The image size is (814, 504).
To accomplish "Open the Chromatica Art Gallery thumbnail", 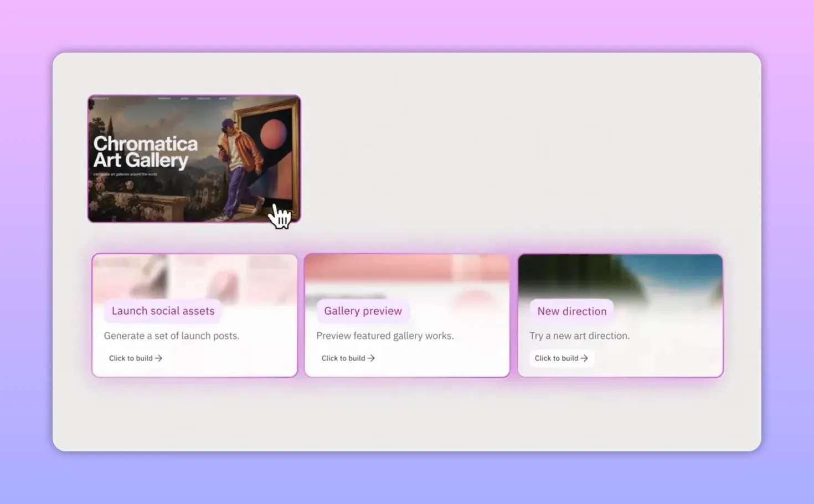I will click(x=194, y=159).
